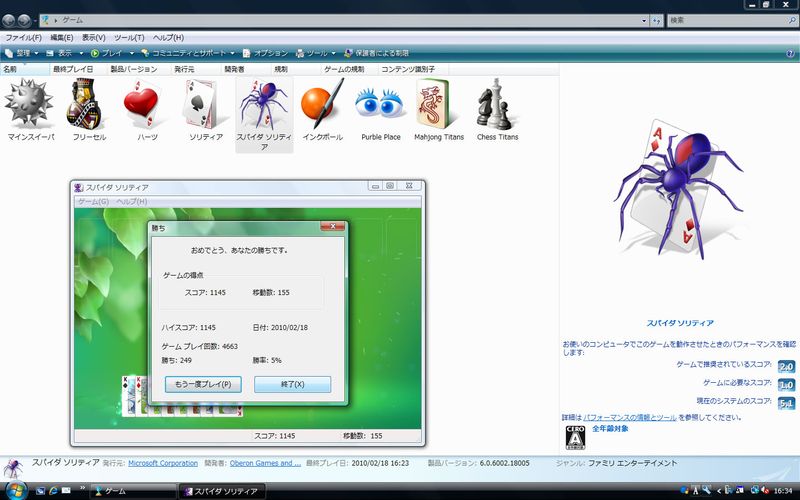800x500 pixels.
Task: Open the ツール(T) menu in menu bar
Action: click(129, 38)
